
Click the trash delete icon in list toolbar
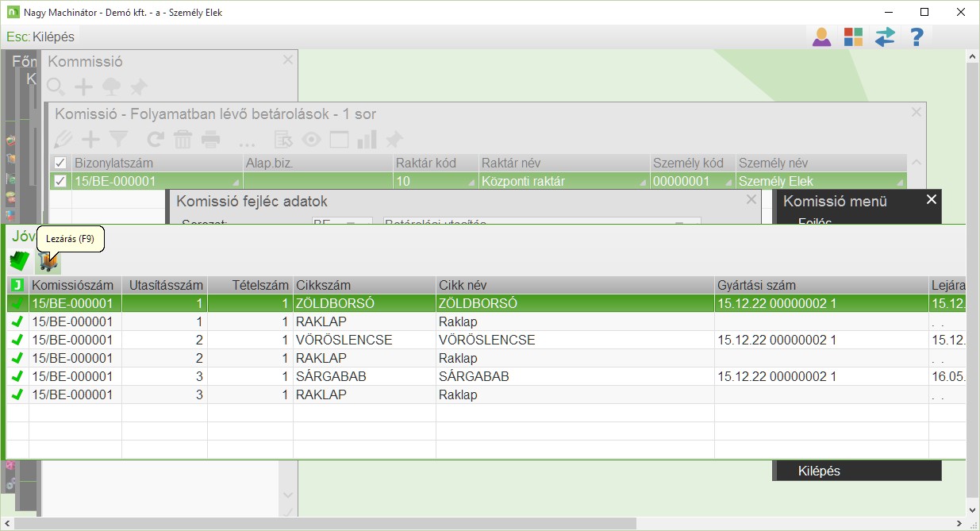(183, 140)
